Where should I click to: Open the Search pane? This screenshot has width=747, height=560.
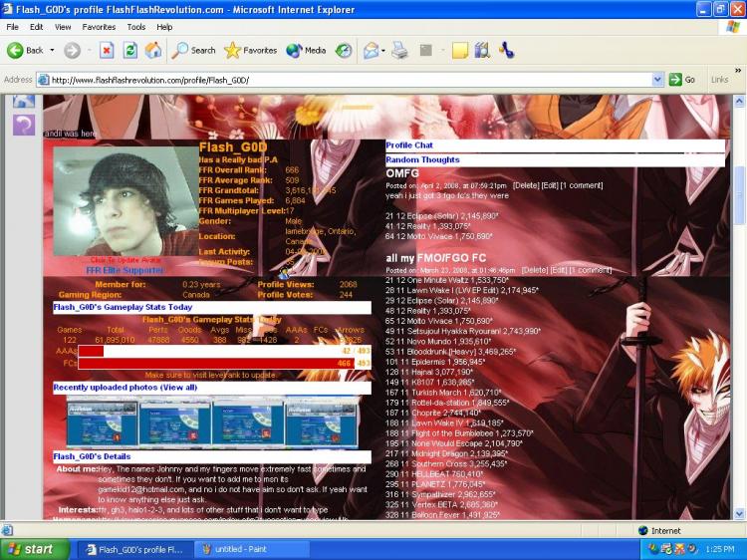(194, 50)
